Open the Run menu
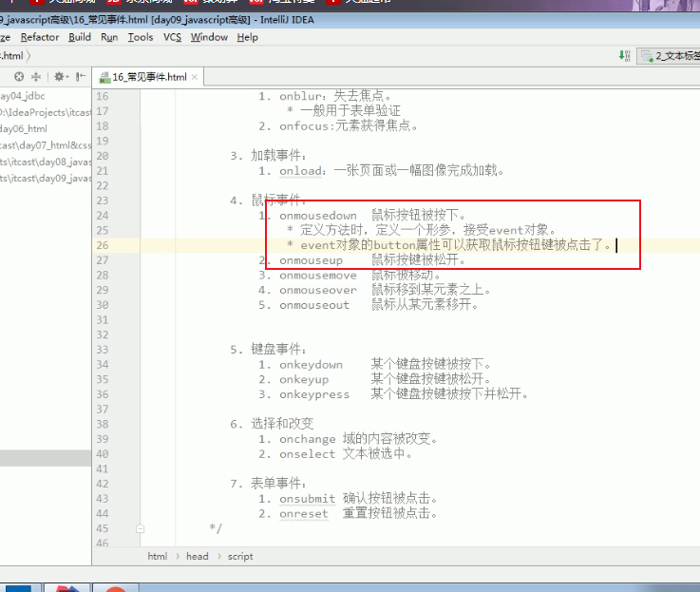Screen dimensions: 700x592 [109, 37]
